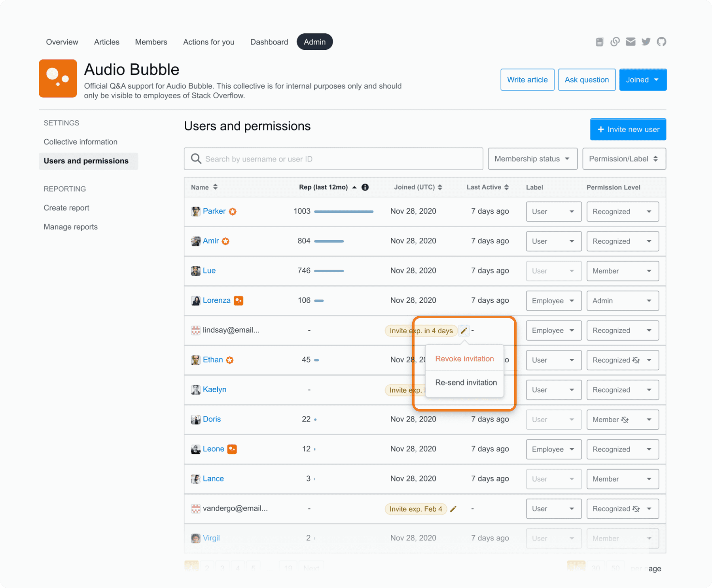Click Leone's collective employee badge
The height and width of the screenshot is (588, 712).
(x=232, y=449)
